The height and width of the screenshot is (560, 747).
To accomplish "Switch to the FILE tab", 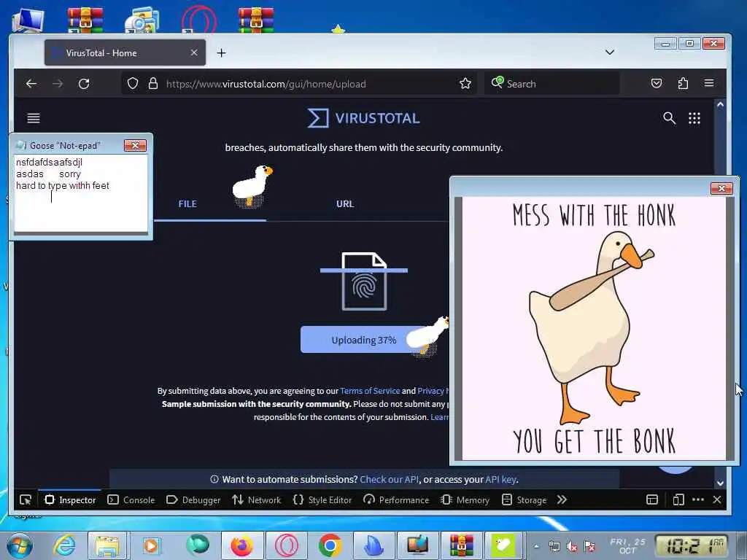I will pos(187,204).
